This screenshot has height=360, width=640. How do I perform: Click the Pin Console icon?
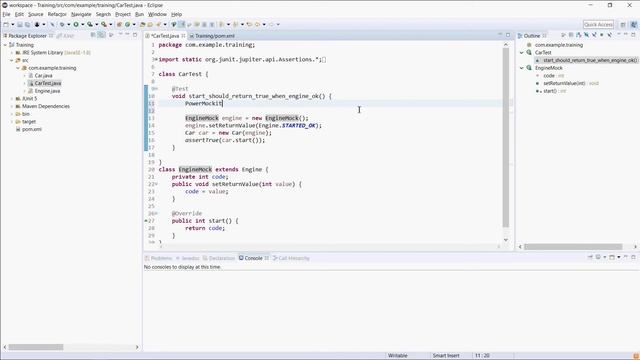coord(590,257)
